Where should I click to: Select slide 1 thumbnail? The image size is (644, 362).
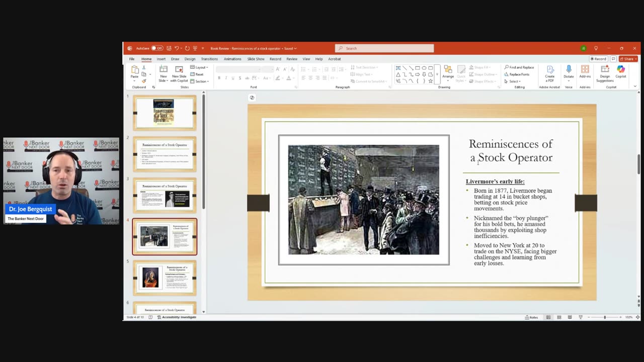click(165, 113)
